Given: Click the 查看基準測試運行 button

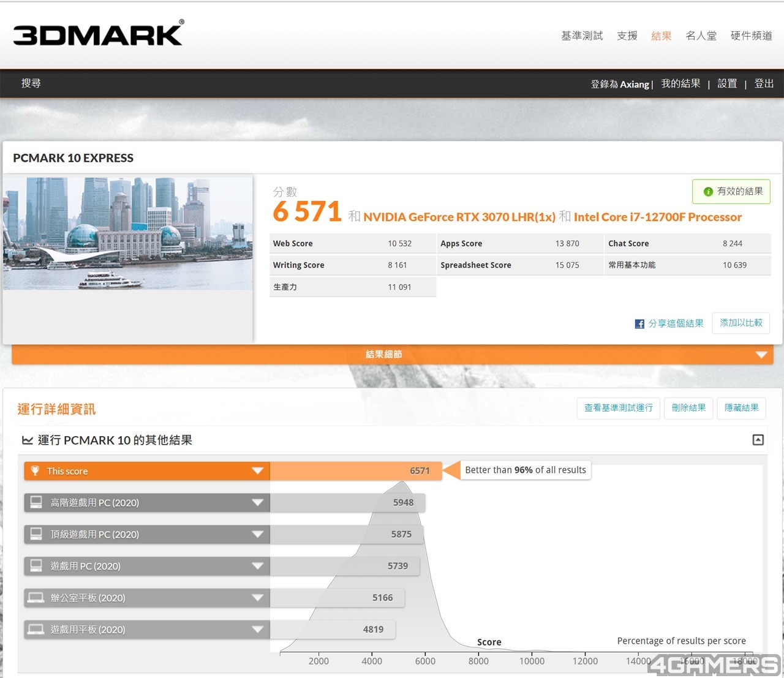Looking at the screenshot, I should (619, 408).
